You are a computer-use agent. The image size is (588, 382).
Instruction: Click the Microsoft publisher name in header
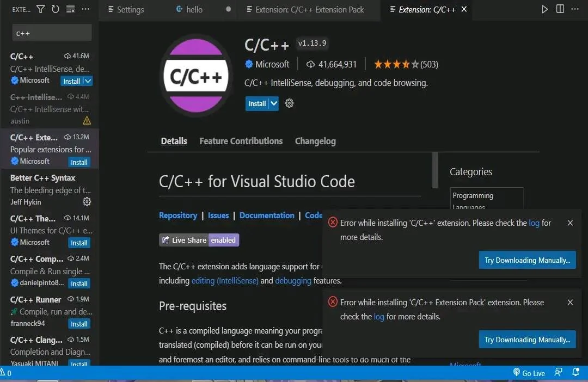click(x=272, y=64)
